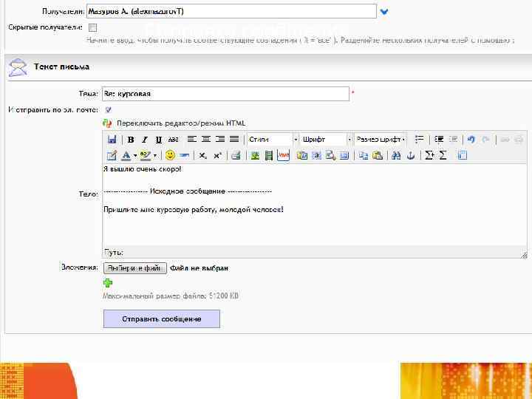Click the last icon in second toolbar row
Image resolution: width=532 pixels, height=399 pixels.
tap(462, 155)
